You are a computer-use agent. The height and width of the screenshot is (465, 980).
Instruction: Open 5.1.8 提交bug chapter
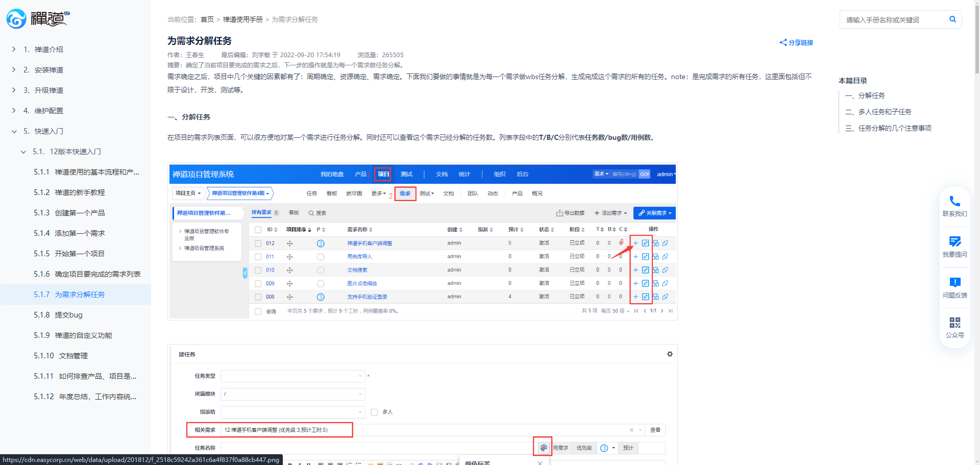pyautogui.click(x=58, y=315)
